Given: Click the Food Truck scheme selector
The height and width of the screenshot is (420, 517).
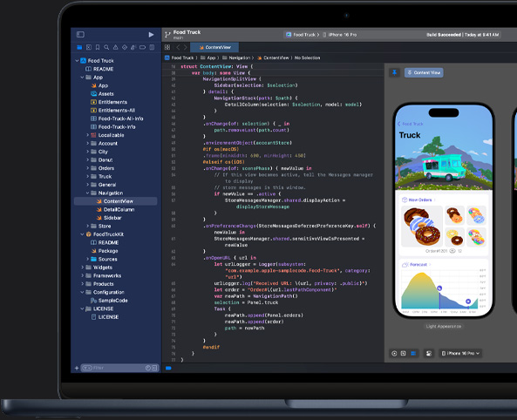Looking at the screenshot, I should pos(303,35).
